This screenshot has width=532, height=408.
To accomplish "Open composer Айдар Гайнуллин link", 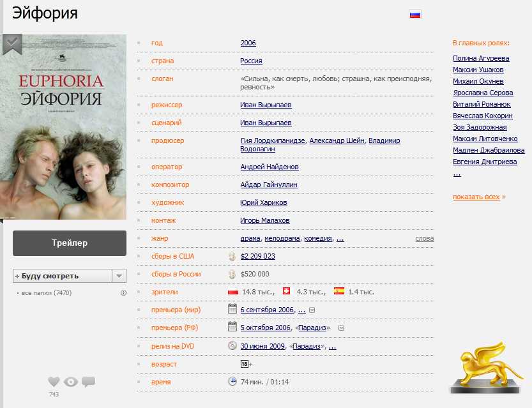I will [269, 185].
